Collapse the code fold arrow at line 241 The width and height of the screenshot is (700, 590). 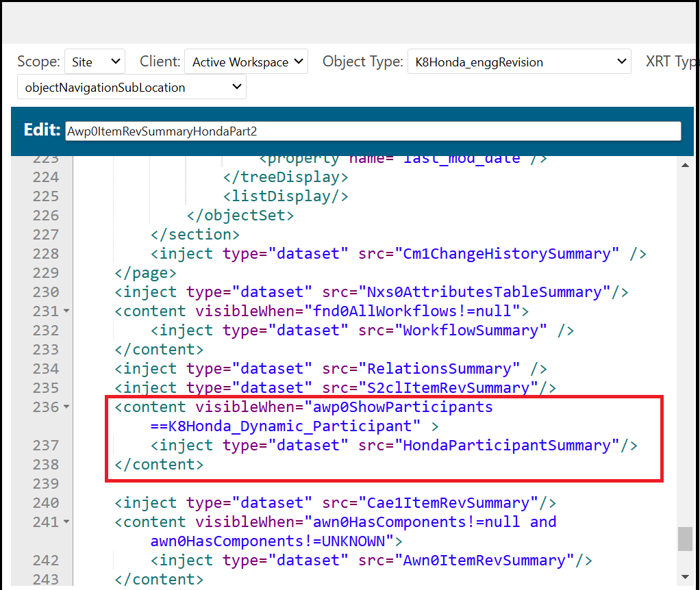tap(66, 522)
